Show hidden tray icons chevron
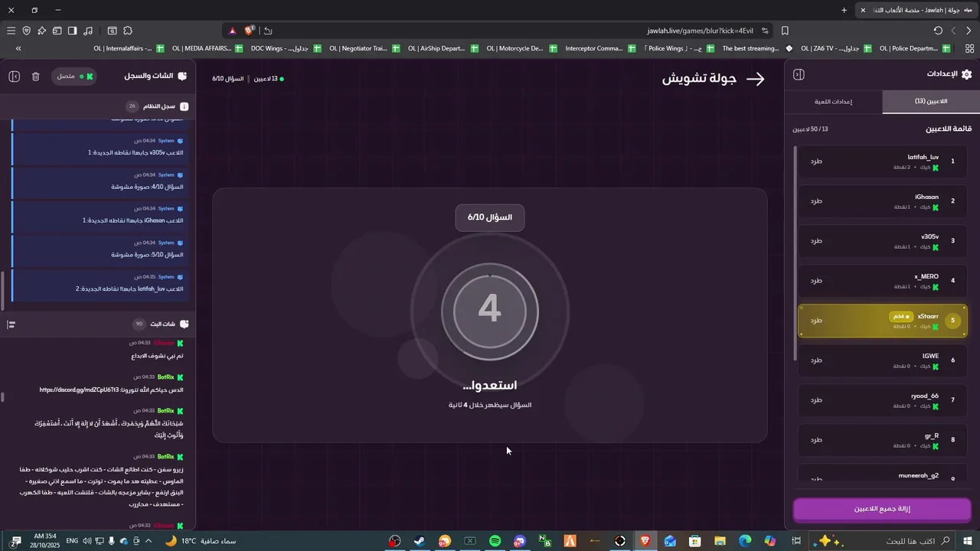 coord(149,541)
